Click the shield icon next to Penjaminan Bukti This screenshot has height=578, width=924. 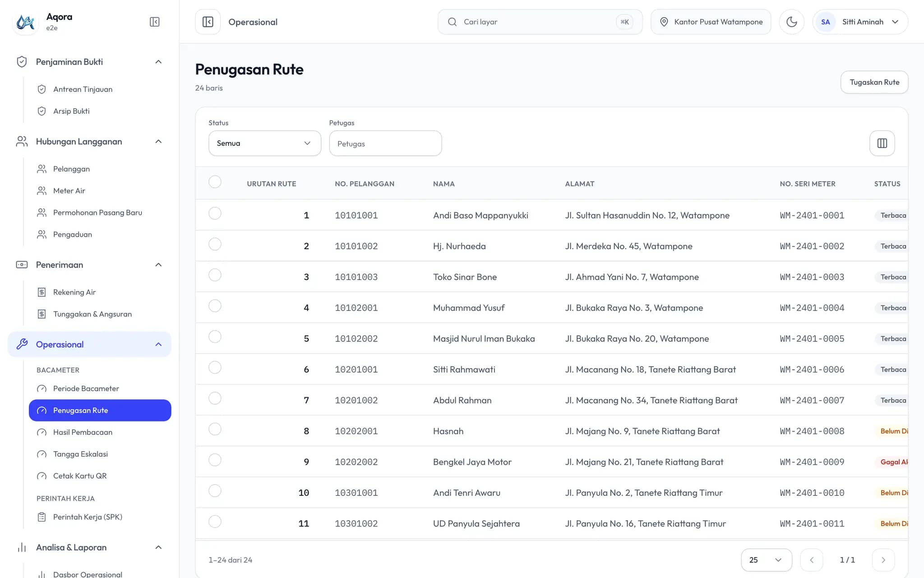pyautogui.click(x=22, y=62)
